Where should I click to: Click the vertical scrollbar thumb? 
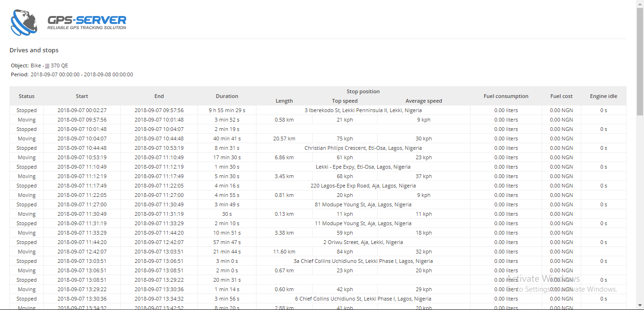coord(640,61)
